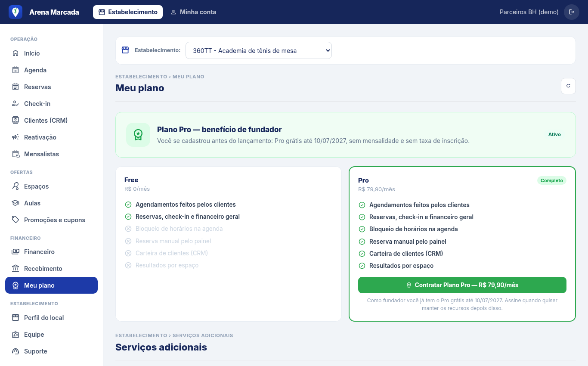Click the Mensalistas calendar icon

click(15, 154)
